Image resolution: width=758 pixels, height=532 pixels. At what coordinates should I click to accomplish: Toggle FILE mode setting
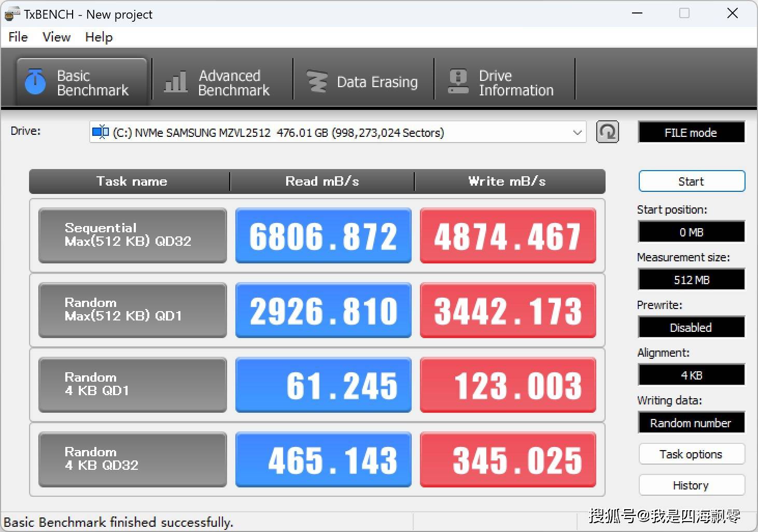[x=691, y=132]
